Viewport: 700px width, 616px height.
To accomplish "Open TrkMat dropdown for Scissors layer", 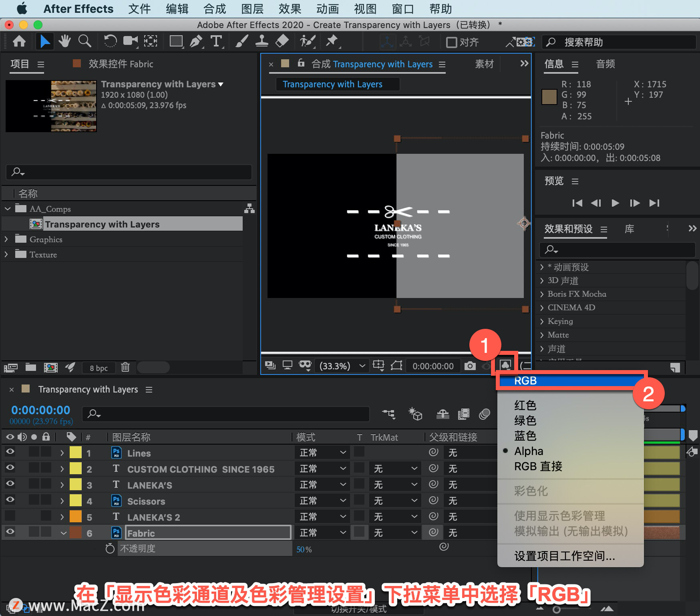I will pos(395,501).
